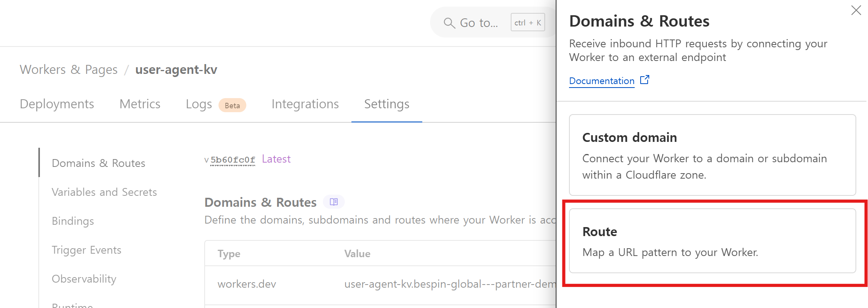
Task: Open Trigger Events settings section
Action: coord(86,250)
